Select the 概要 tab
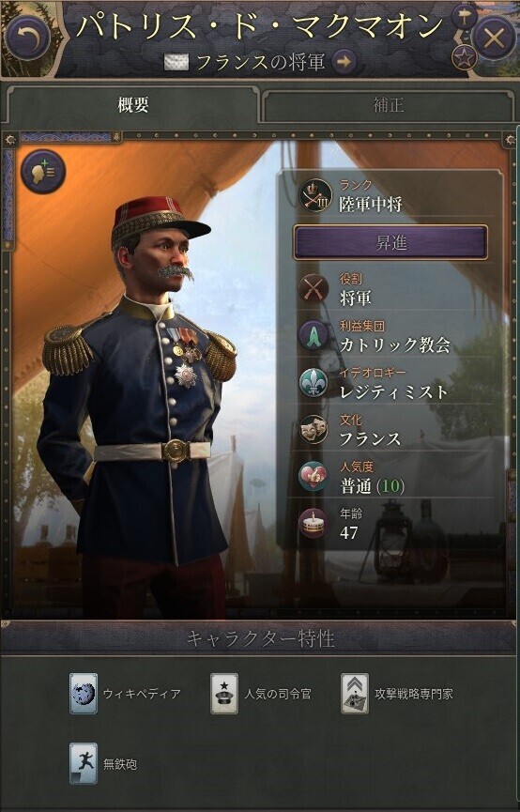520x812 pixels. (132, 105)
